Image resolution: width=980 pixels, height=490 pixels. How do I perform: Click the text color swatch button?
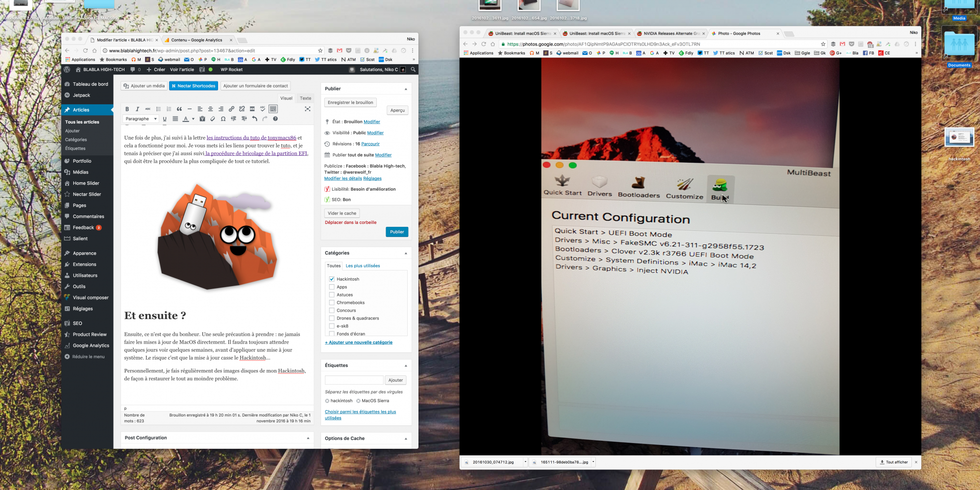186,119
